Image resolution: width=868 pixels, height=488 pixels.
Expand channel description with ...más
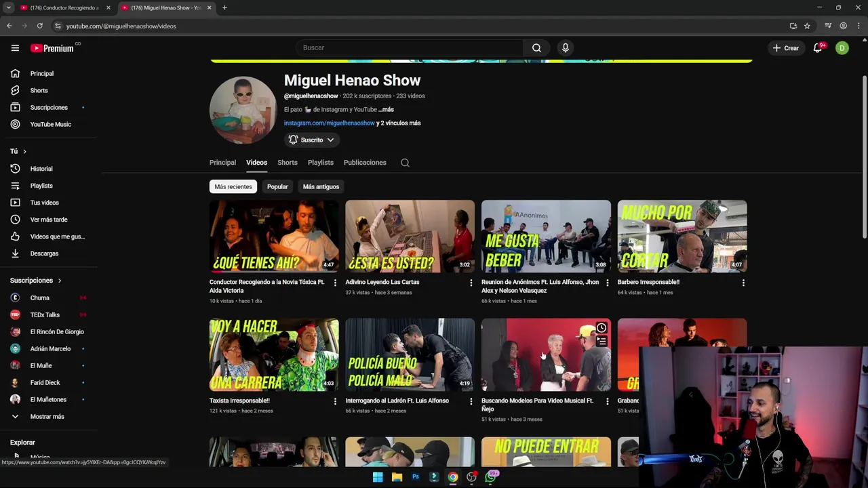tap(386, 109)
